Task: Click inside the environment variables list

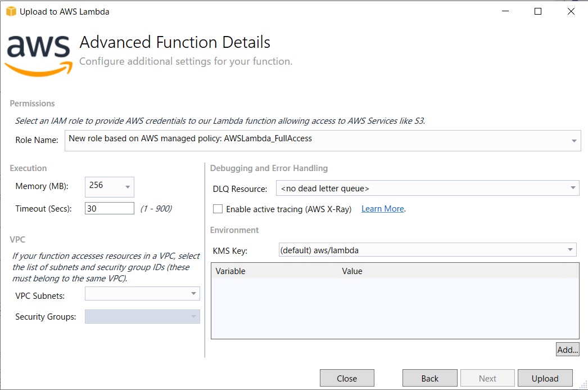Action: tap(395, 308)
